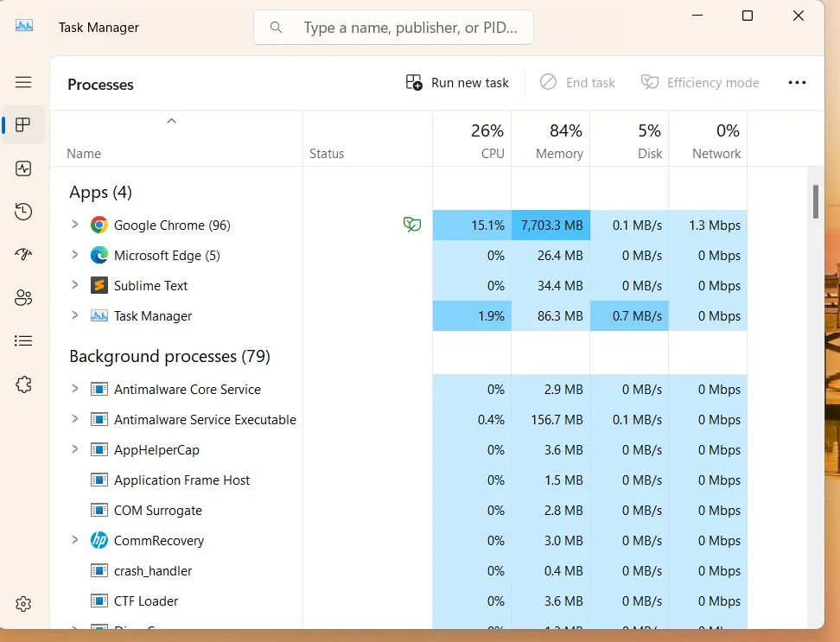Expand the Google Chrome process group
The image size is (840, 642).
(x=75, y=225)
